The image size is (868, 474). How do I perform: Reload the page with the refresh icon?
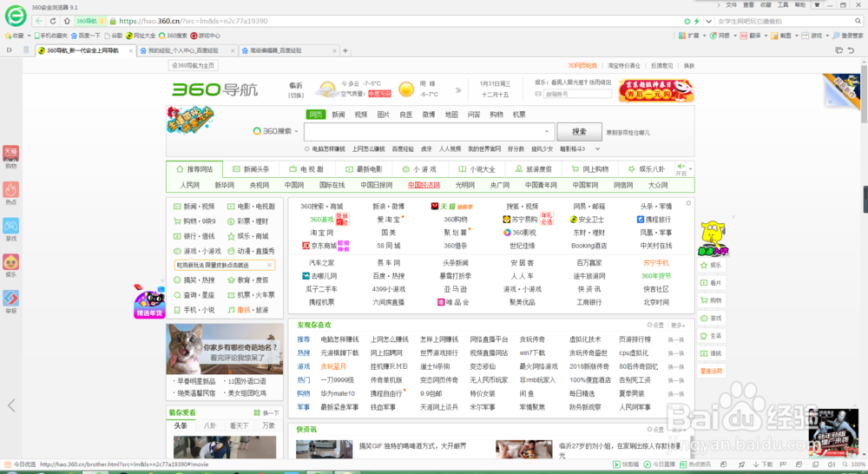pos(53,21)
